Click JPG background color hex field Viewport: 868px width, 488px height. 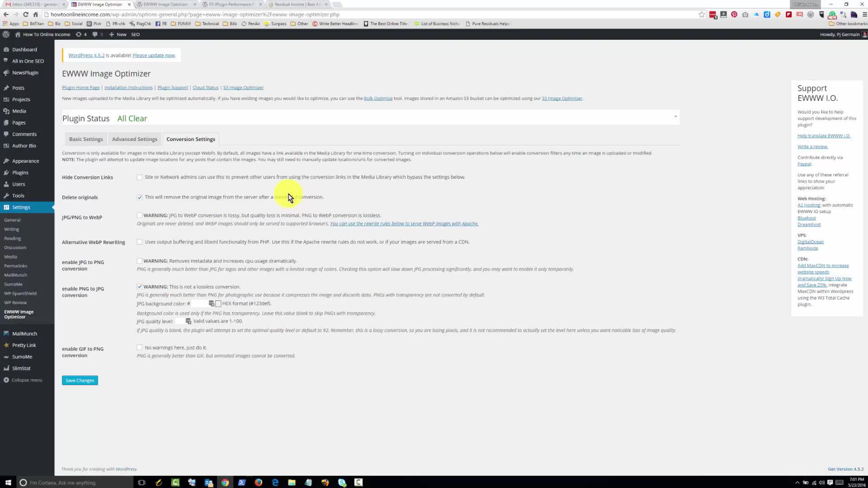(x=203, y=304)
